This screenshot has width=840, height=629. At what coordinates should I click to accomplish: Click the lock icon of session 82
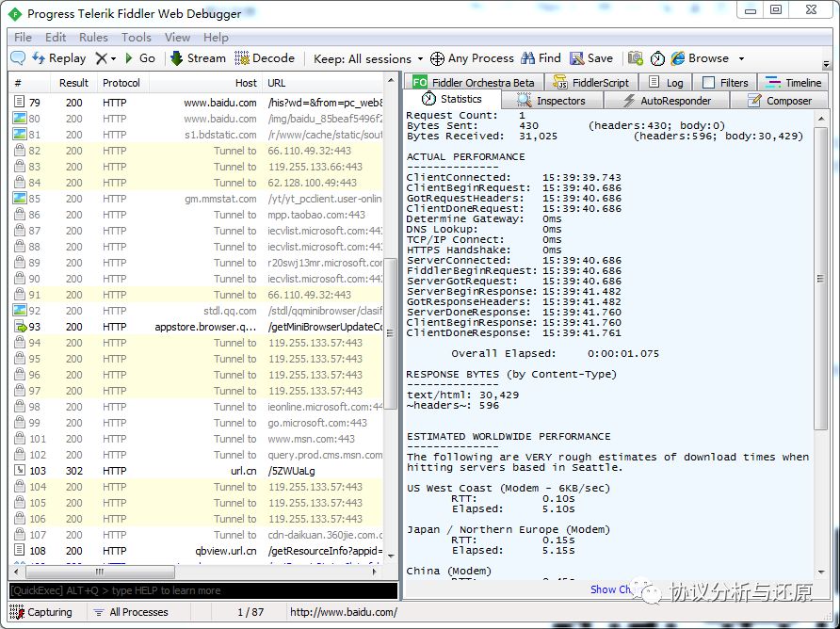(x=20, y=151)
